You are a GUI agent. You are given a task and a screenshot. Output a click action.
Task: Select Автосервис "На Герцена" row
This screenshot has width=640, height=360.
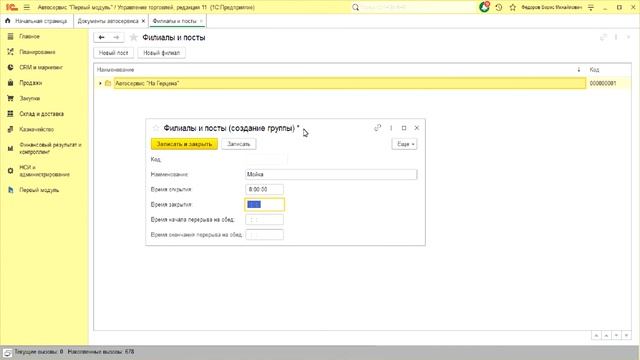point(350,83)
